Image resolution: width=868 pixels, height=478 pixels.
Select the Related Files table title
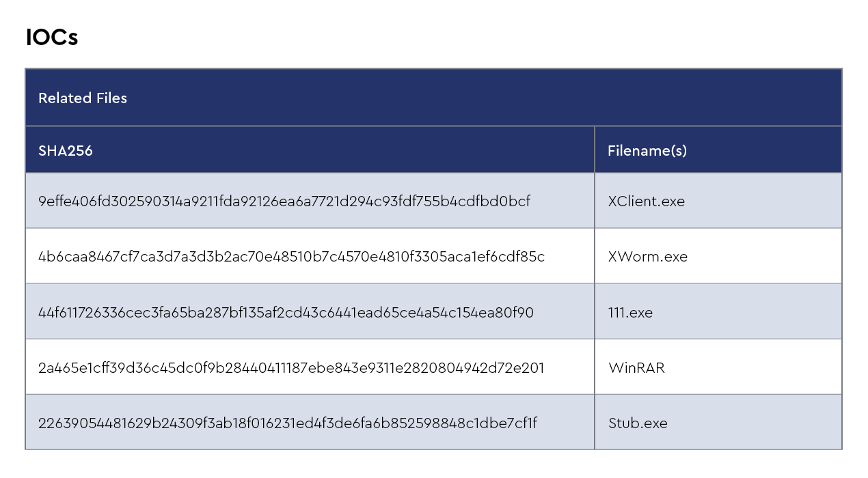[x=83, y=98]
